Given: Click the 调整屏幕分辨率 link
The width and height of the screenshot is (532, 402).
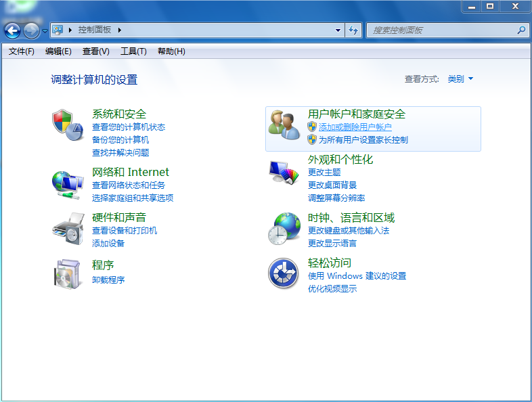Looking at the screenshot, I should click(336, 198).
